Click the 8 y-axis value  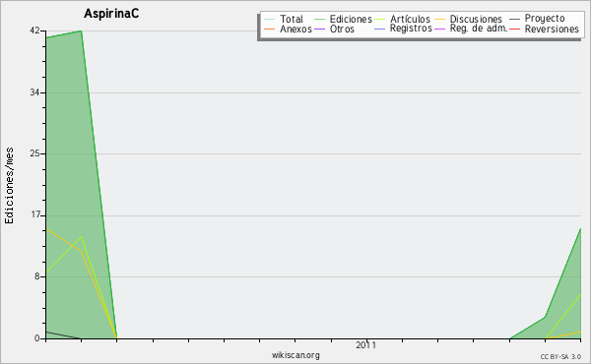pyautogui.click(x=37, y=276)
